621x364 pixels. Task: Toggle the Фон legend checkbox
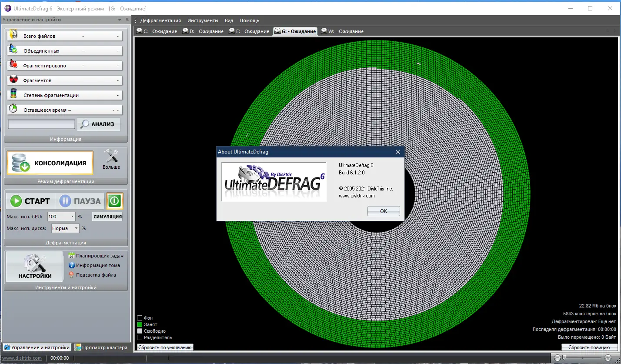click(x=140, y=317)
